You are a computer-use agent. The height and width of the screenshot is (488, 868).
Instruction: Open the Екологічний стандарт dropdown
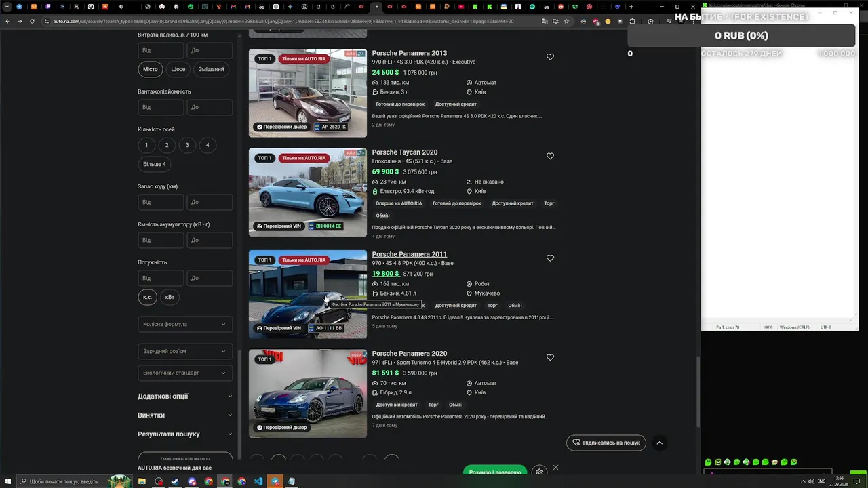[x=185, y=373]
